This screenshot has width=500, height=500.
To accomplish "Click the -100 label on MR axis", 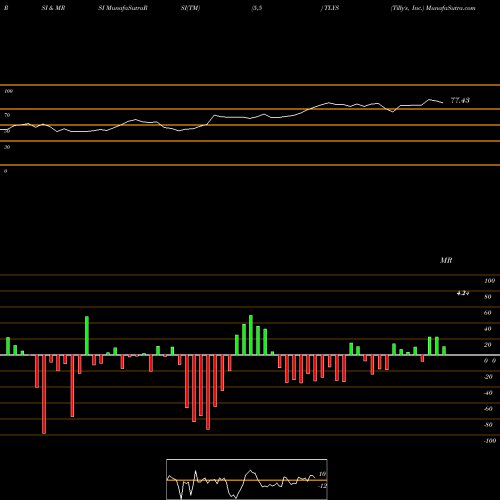I will (x=489, y=441).
